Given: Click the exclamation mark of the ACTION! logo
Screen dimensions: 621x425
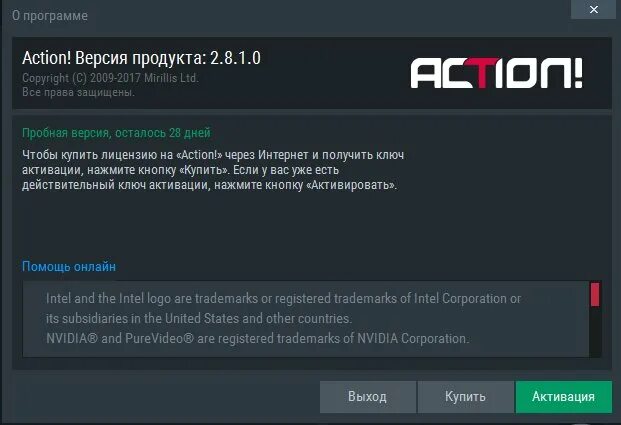Looking at the screenshot, I should click(578, 72).
